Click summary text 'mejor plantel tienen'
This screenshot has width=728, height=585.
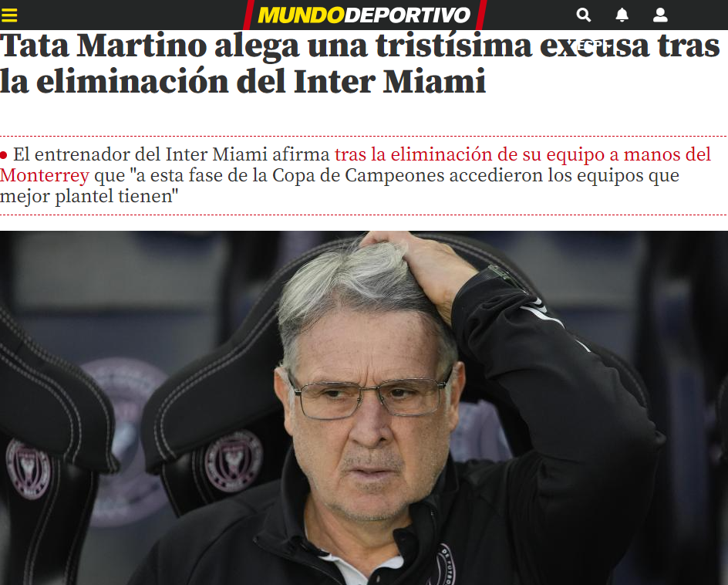pos(89,196)
